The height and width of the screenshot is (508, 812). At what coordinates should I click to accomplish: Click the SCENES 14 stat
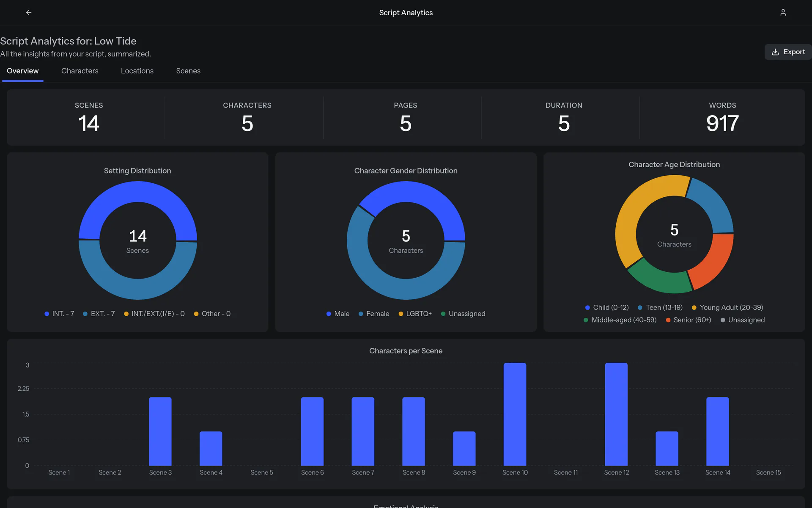point(89,118)
